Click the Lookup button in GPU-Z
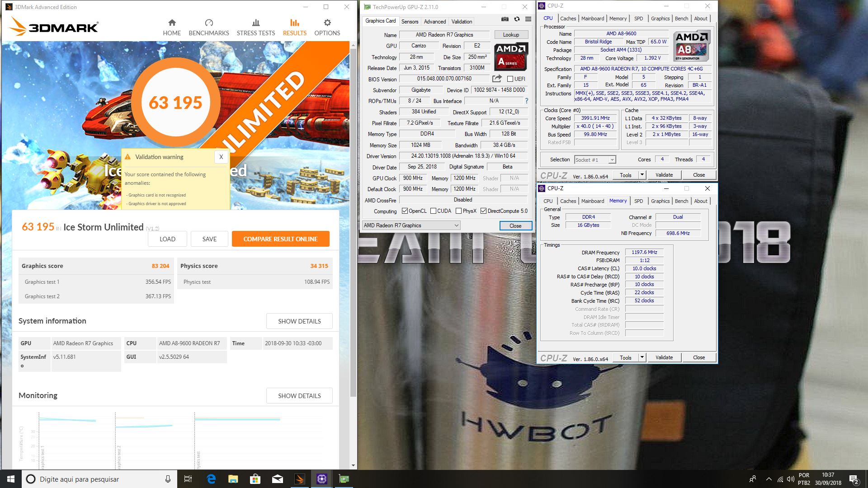The image size is (868, 488). point(511,35)
